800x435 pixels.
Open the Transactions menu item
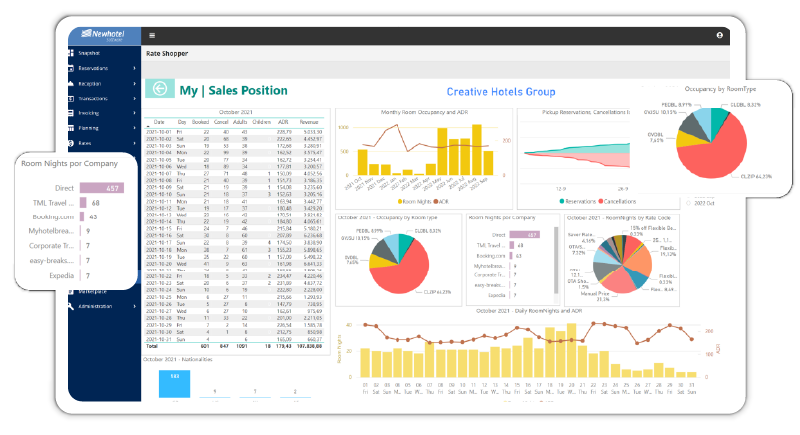[93, 98]
